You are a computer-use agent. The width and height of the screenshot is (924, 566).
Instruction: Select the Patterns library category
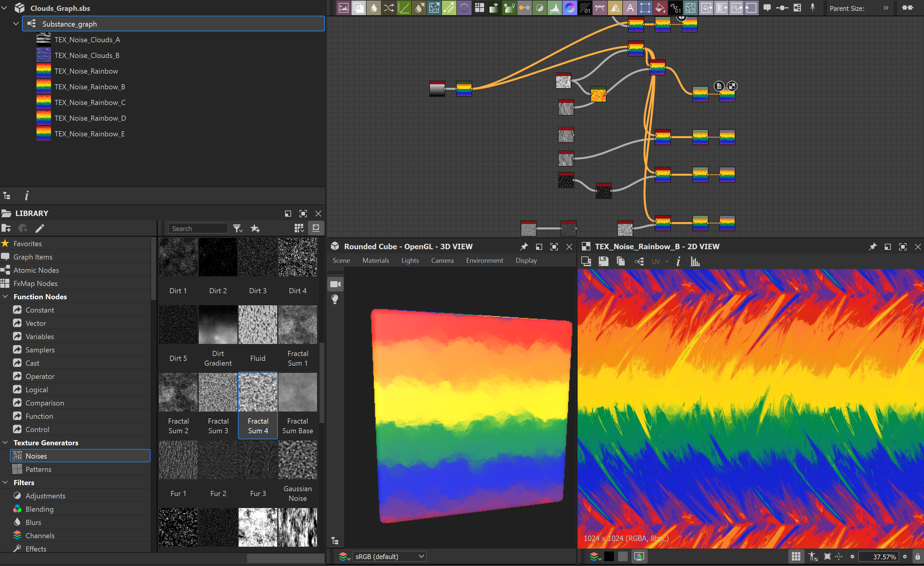pyautogui.click(x=80, y=469)
